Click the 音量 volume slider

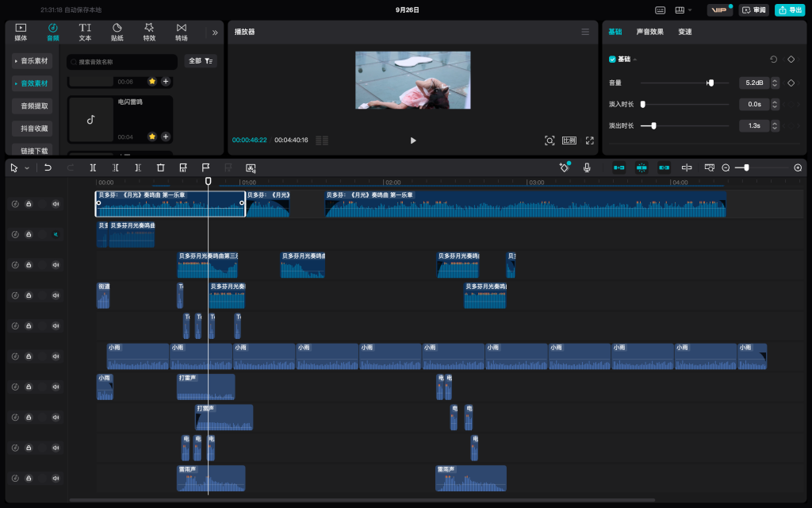(x=684, y=83)
